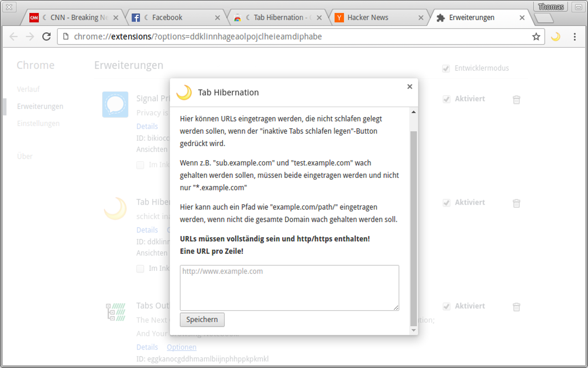The image size is (588, 368).
Task: Click the dialog scrollbar down arrow
Action: pos(413,330)
